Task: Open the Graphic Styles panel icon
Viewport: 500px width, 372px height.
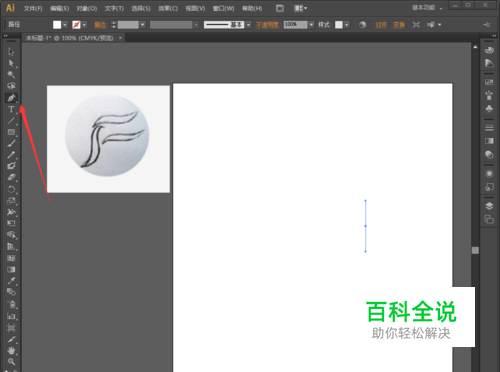Action: click(489, 187)
